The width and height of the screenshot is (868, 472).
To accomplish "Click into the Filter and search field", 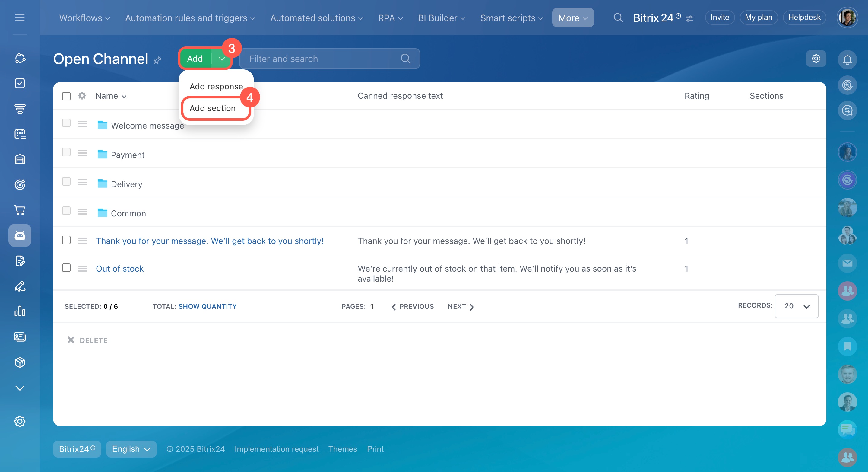I will point(320,59).
